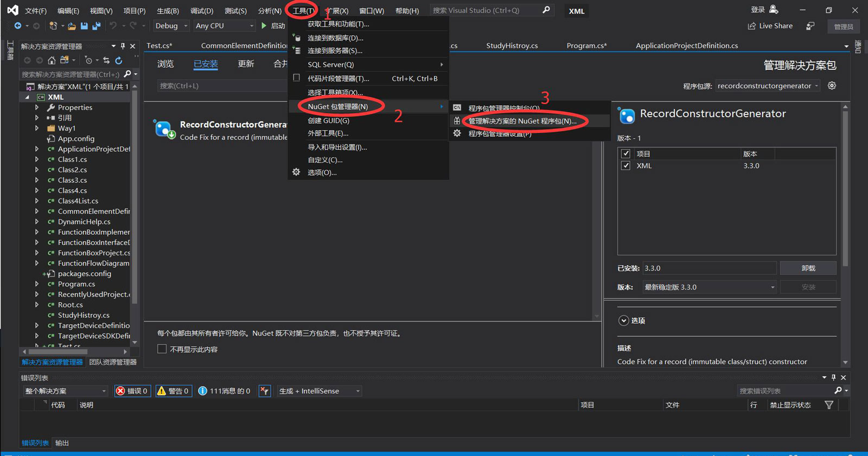Viewport: 868px width, 456px height.
Task: Click the filter funnel icon in Error List header
Action: pos(829,405)
